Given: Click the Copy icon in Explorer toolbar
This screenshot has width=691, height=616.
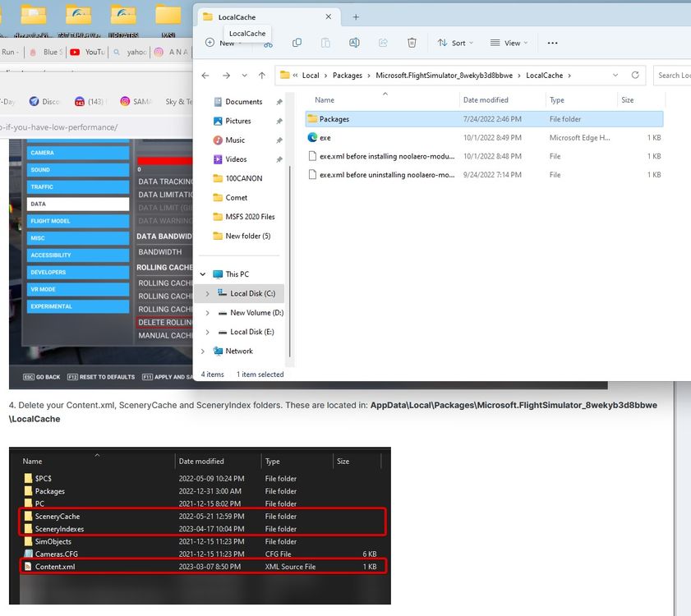Looking at the screenshot, I should (x=297, y=43).
